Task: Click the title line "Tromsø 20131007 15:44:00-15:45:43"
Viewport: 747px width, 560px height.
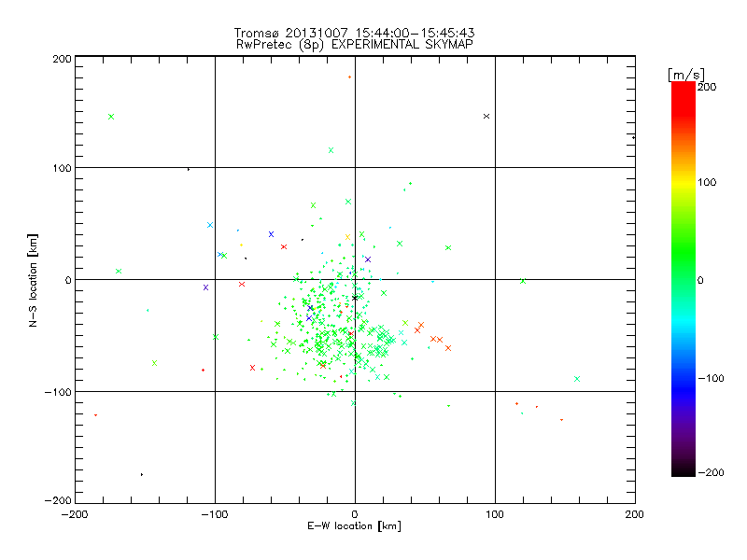Action: point(354,33)
